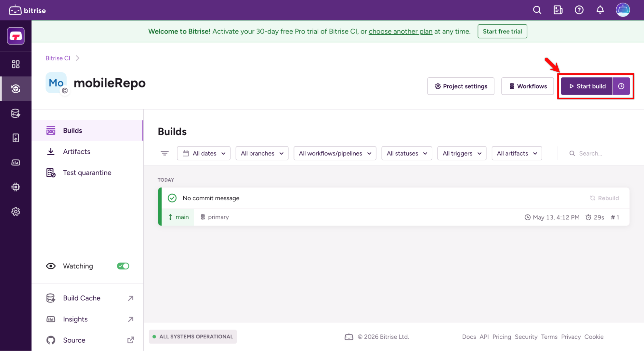Open the All statuses dropdown
The width and height of the screenshot is (644, 351).
point(407,153)
